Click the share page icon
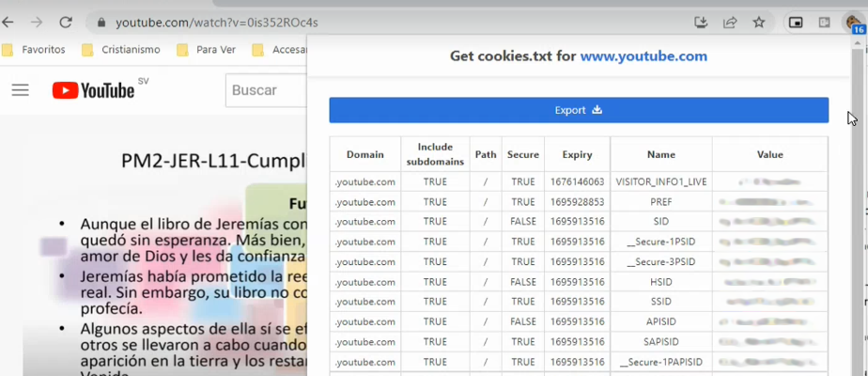This screenshot has width=868, height=376. click(730, 23)
